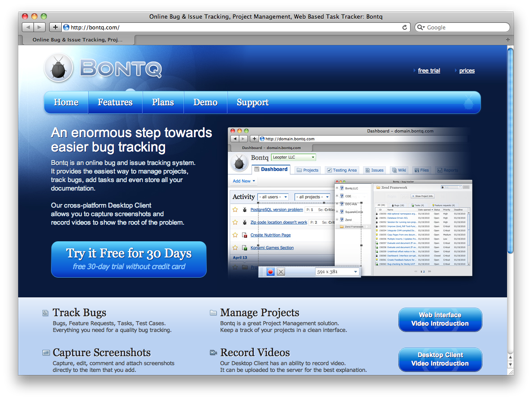The image size is (532, 400).
Task: Click the Record Videos camera icon
Action: point(213,353)
